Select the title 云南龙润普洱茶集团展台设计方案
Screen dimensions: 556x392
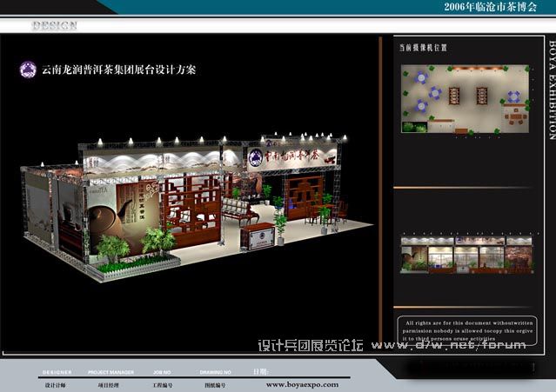(x=119, y=70)
